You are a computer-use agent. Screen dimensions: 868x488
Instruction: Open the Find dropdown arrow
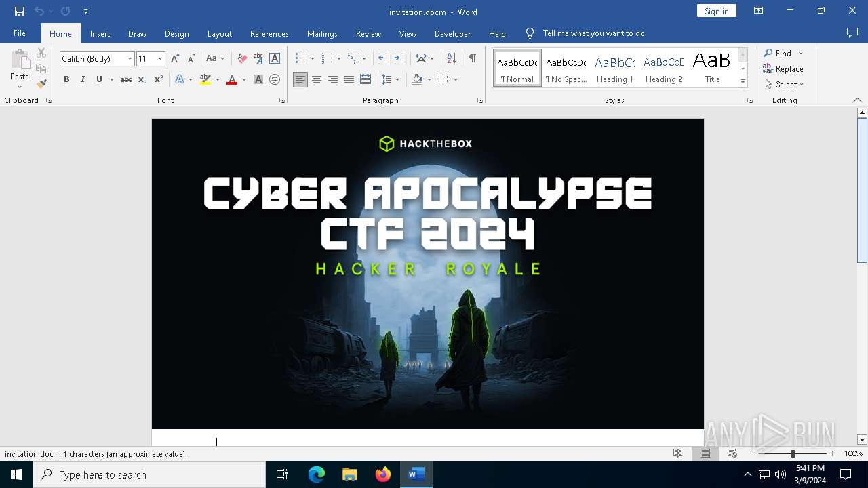pyautogui.click(x=801, y=54)
